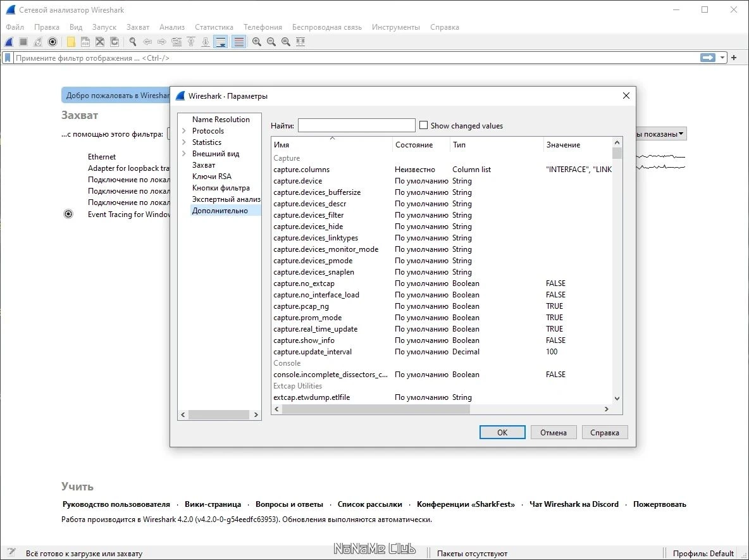749x560 pixels.
Task: Select the capture.pcap_ng preference row
Action: (x=442, y=306)
